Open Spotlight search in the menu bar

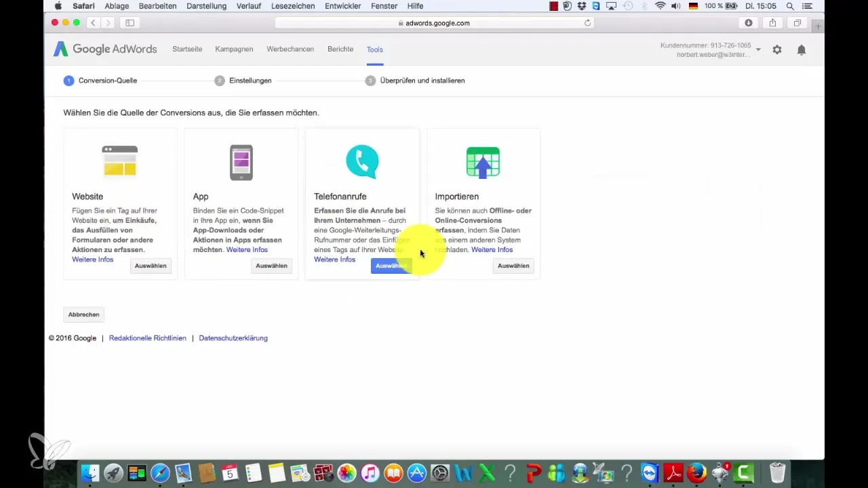790,5
